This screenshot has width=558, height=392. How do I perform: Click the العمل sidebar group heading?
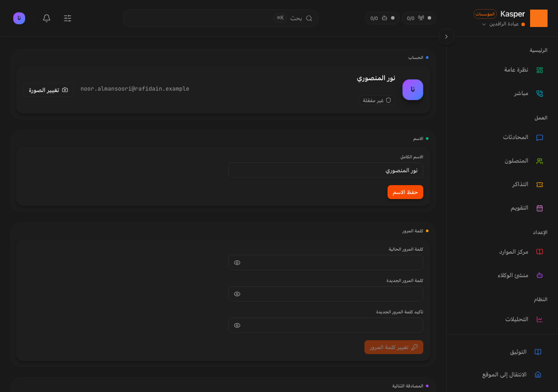point(541,118)
